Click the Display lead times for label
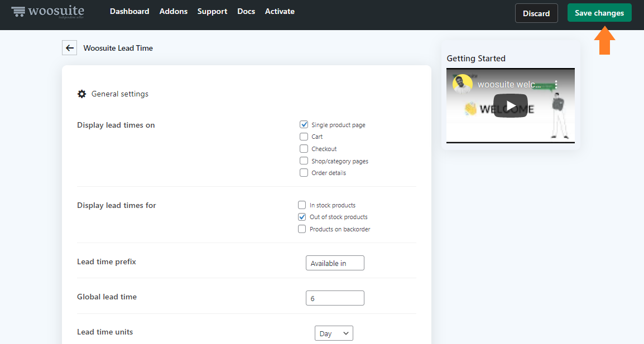The width and height of the screenshot is (644, 344). (117, 205)
